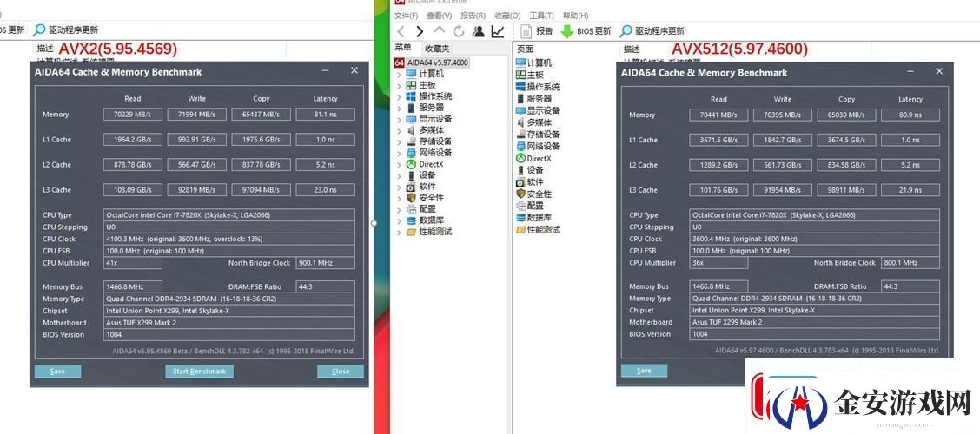
Task: Click the Close button in left benchmark window
Action: [x=341, y=372]
